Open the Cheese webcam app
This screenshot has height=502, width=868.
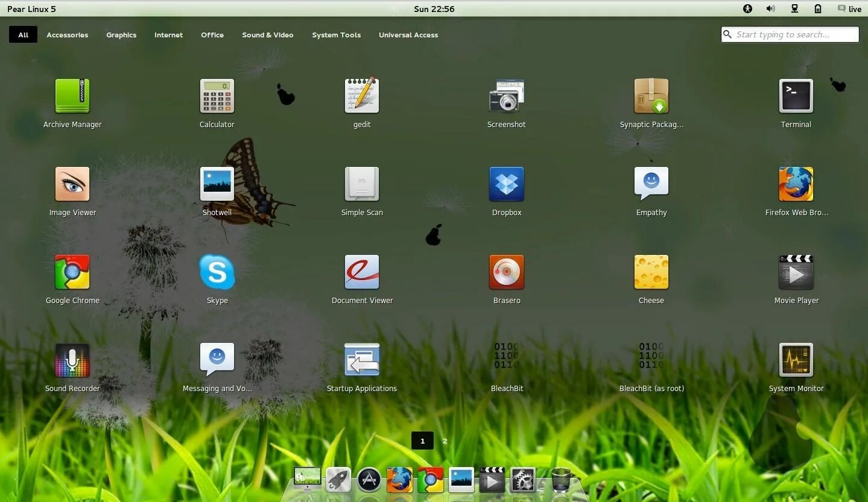(x=651, y=272)
